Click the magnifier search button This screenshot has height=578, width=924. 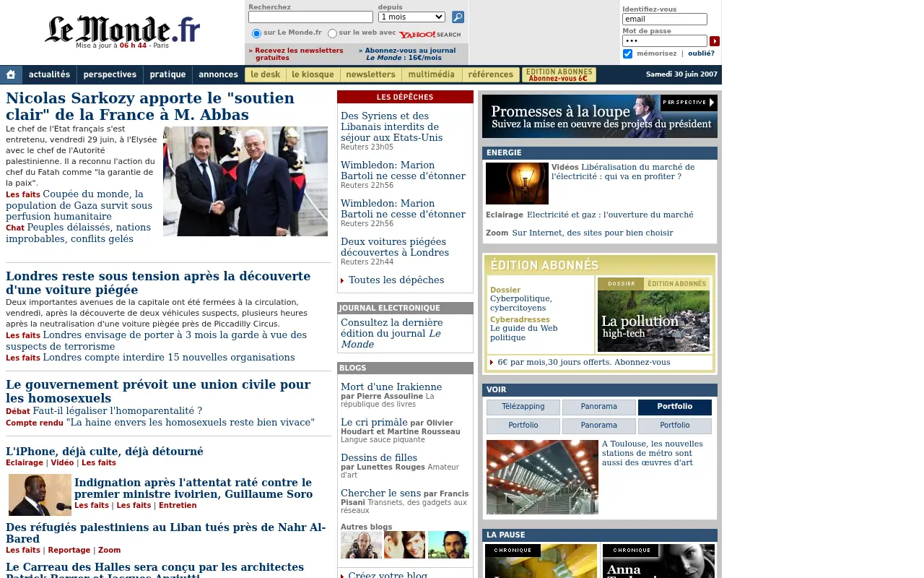pos(458,17)
